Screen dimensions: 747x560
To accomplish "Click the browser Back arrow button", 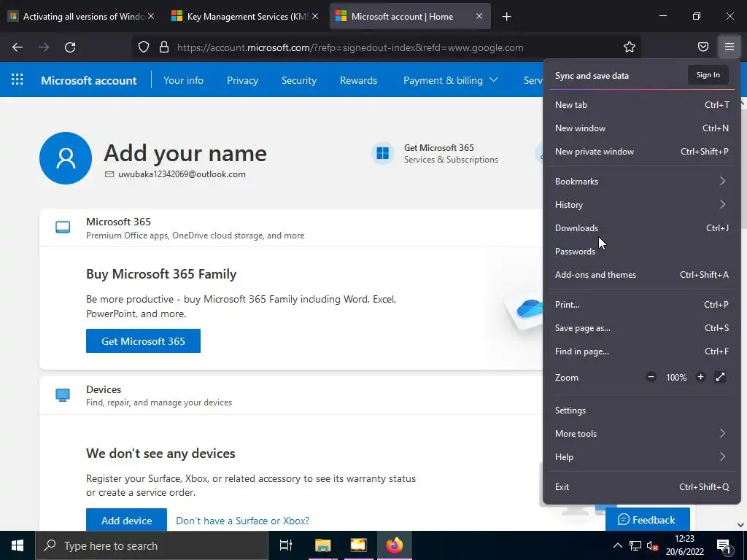I will (18, 47).
